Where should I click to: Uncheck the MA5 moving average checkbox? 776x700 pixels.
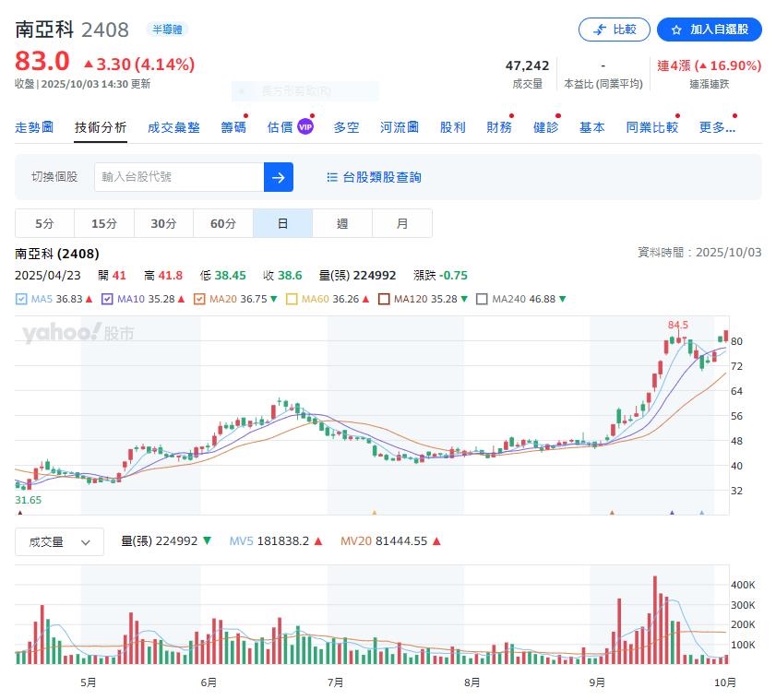pos(18,299)
